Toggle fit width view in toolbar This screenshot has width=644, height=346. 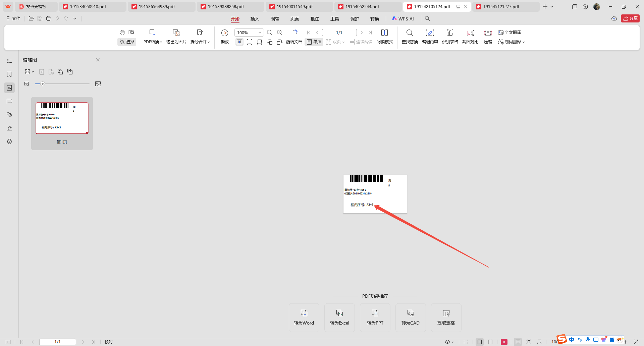click(260, 42)
